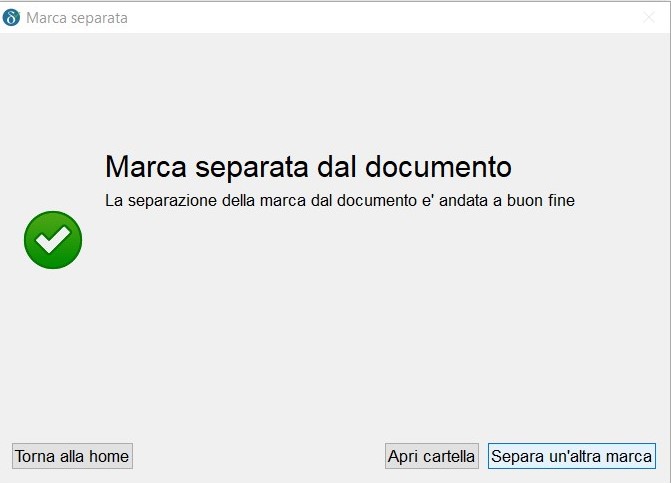671x483 pixels.
Task: Click the word documento in the heading
Action: coord(439,166)
